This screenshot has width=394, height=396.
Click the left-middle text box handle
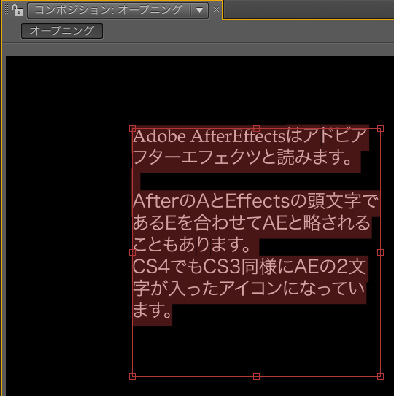coord(132,252)
